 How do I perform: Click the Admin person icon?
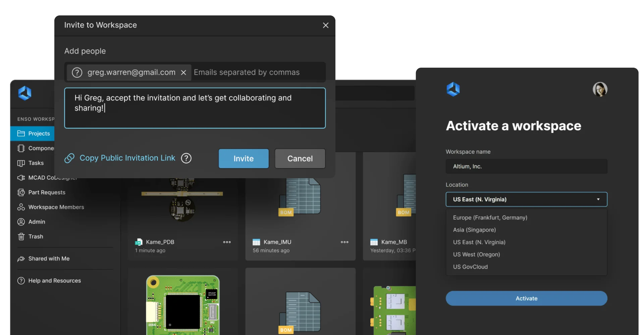pos(21,222)
